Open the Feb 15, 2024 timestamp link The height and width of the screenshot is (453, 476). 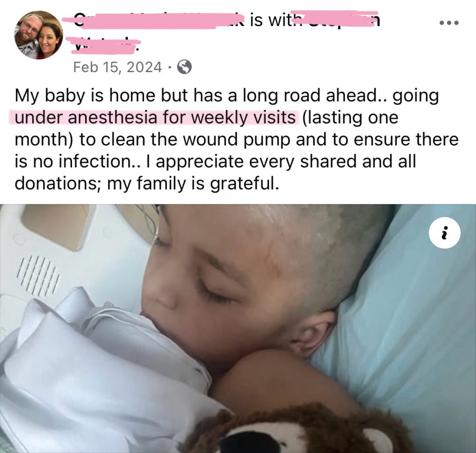pyautogui.click(x=118, y=67)
